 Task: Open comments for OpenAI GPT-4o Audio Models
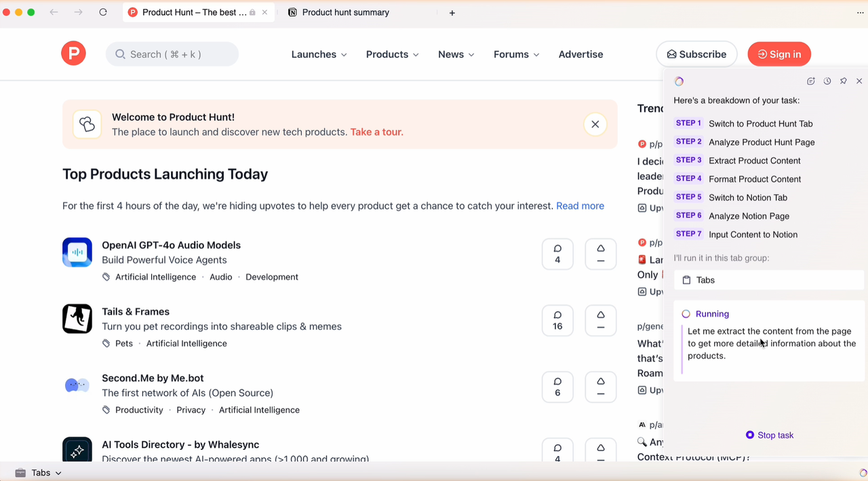[557, 254]
